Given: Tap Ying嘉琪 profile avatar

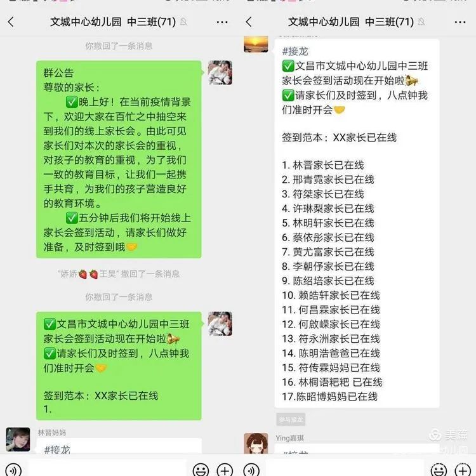Looking at the screenshot, I should 256,443.
